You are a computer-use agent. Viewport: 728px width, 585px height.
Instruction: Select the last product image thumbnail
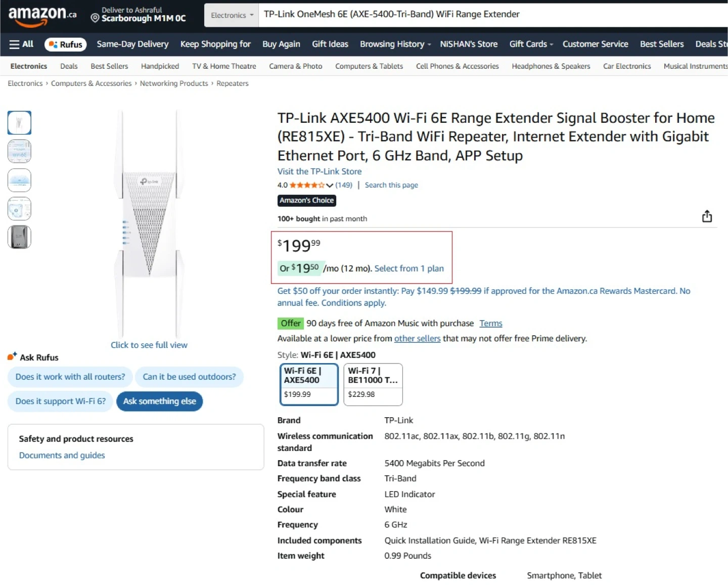tap(19, 237)
